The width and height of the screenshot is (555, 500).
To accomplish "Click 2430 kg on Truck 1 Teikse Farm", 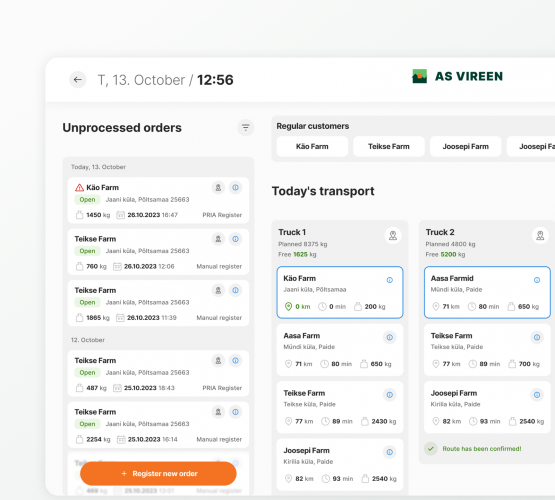I will (x=384, y=421).
